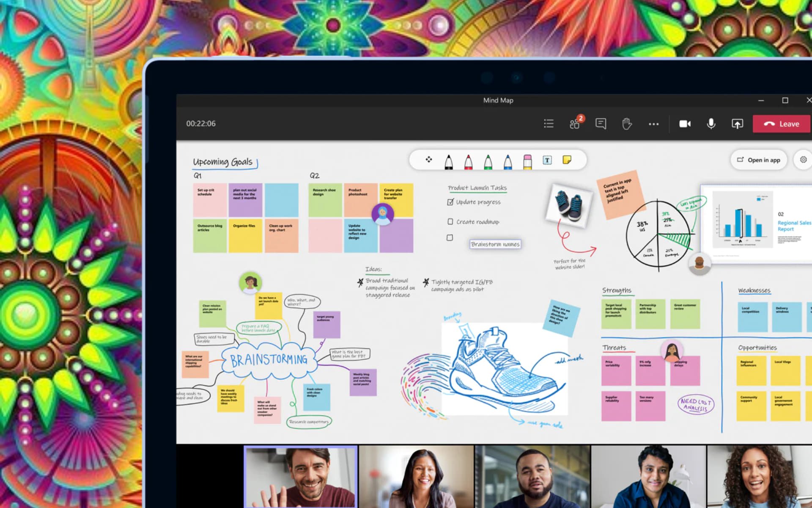The image size is (812, 508).
Task: Check the Update progress checkbox
Action: tap(450, 202)
